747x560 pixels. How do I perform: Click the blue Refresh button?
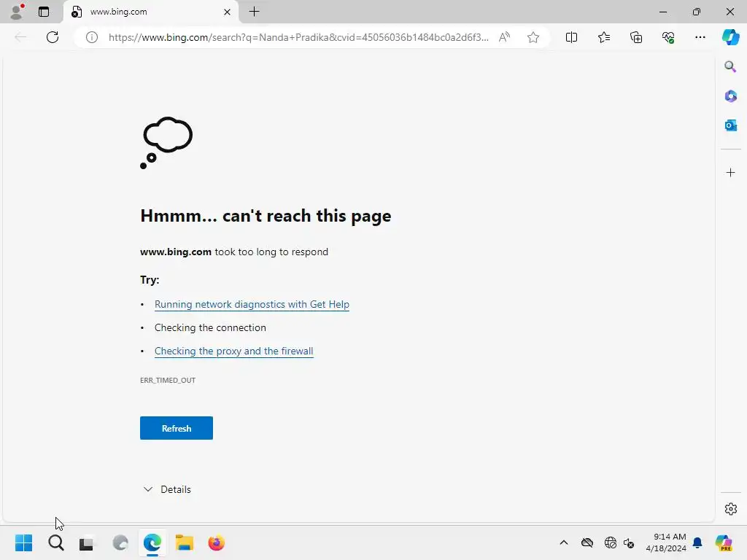click(x=177, y=428)
